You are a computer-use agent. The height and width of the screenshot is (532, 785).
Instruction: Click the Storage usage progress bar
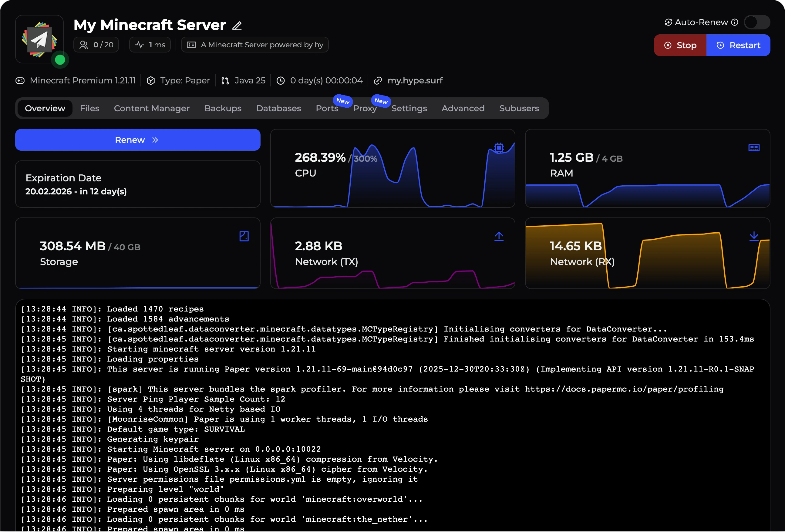coord(137,288)
